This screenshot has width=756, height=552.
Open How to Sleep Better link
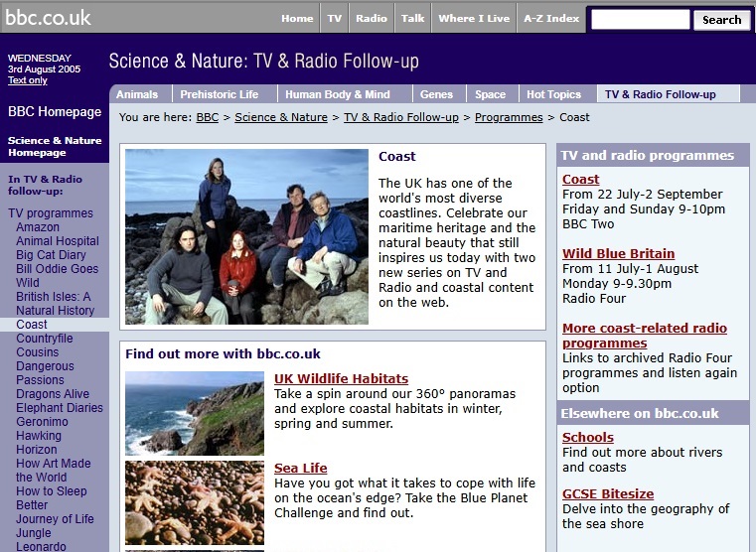[x=51, y=498]
